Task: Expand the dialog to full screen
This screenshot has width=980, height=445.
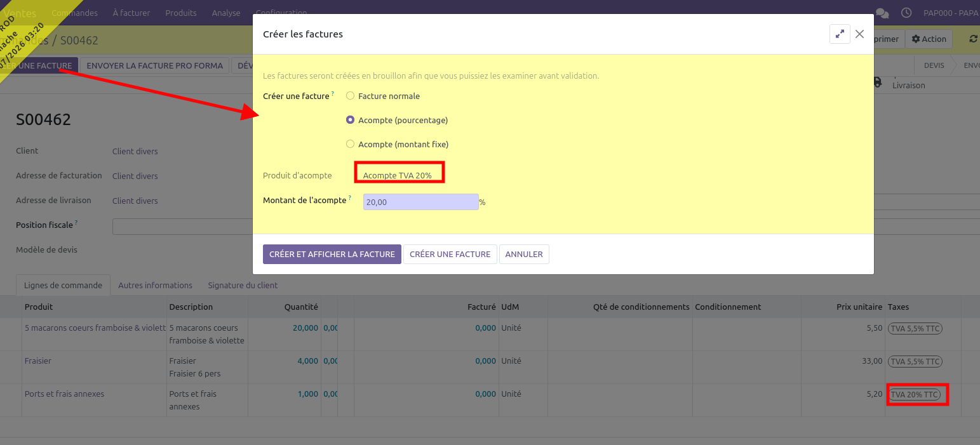Action: 840,34
